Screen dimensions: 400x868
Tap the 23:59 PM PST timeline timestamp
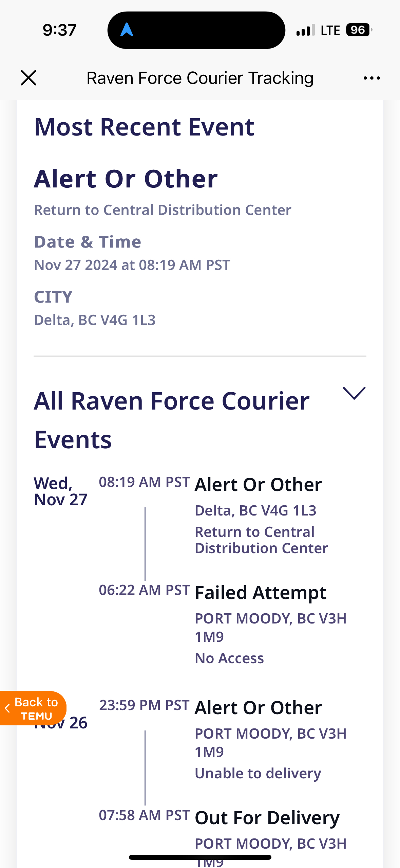coord(144,705)
